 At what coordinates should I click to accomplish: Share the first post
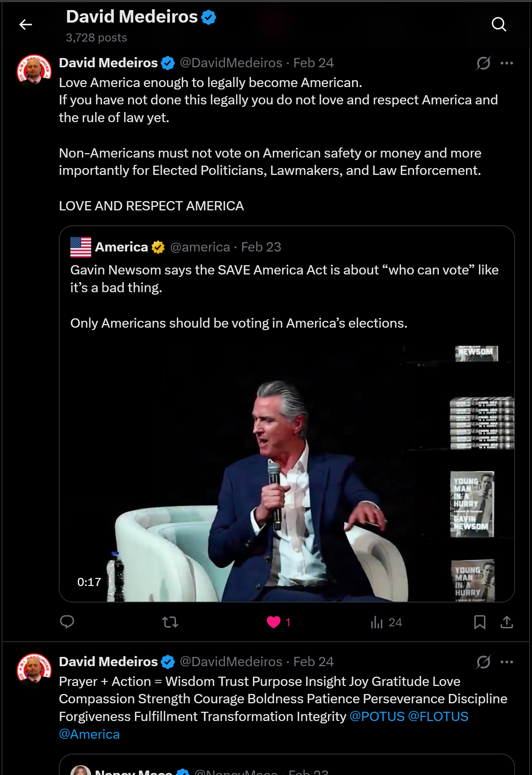(x=507, y=622)
